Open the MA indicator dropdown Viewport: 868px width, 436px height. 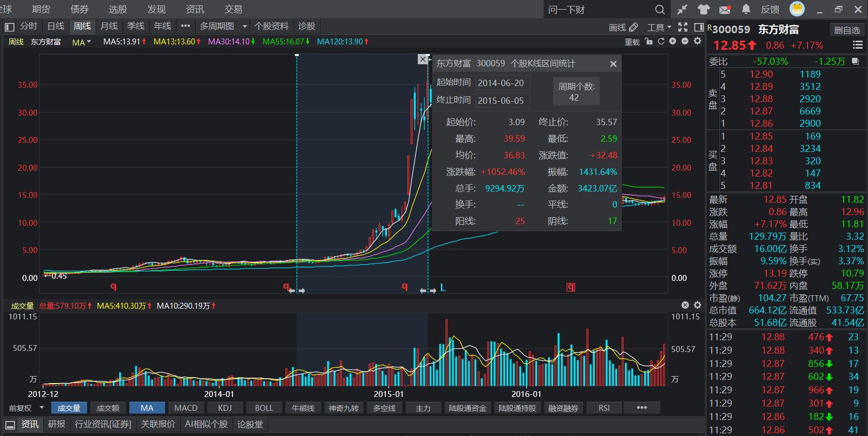coord(81,42)
